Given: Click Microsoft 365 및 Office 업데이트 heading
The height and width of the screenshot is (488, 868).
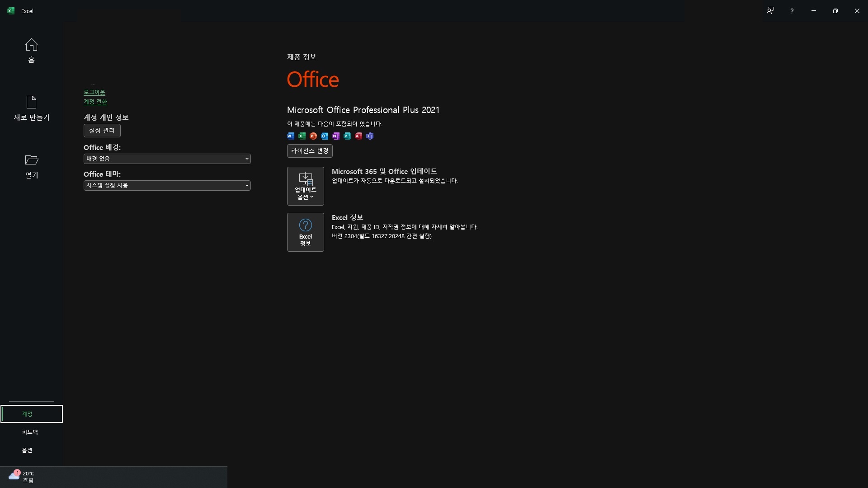Looking at the screenshot, I should pyautogui.click(x=384, y=171).
